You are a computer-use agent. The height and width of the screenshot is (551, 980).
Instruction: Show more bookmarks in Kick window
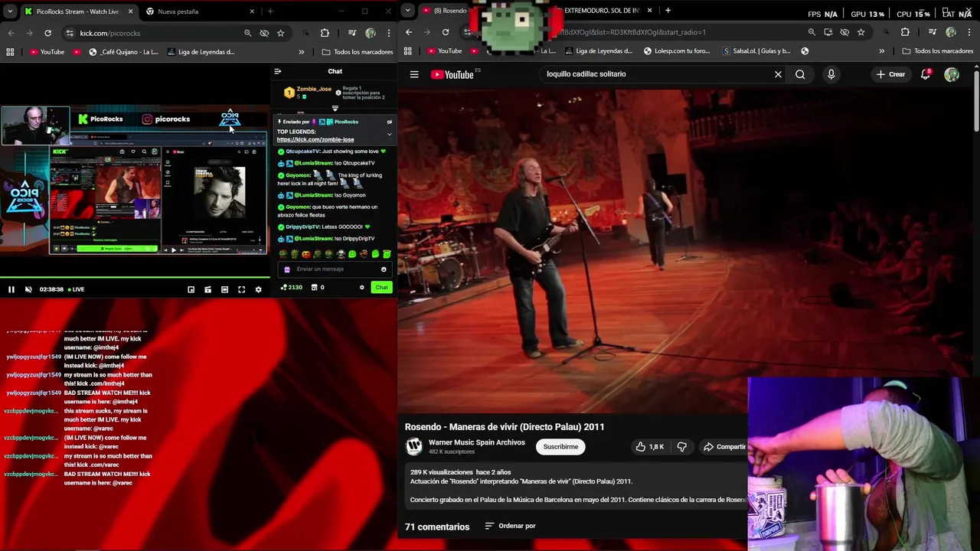tap(301, 52)
